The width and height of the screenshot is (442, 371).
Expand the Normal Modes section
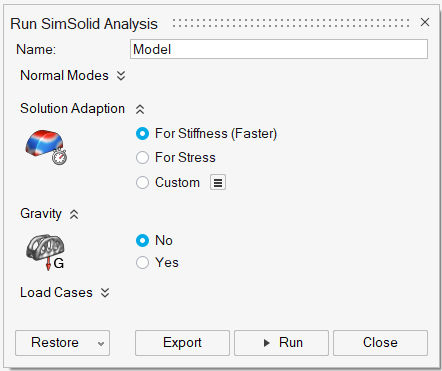[121, 76]
